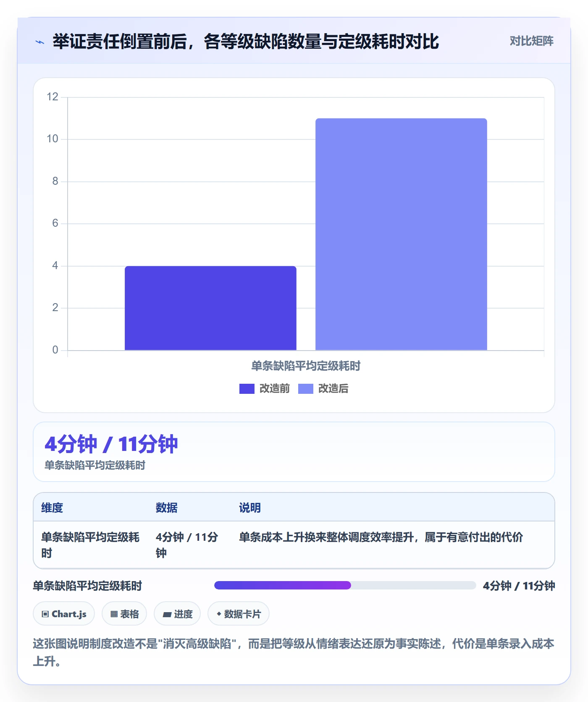Screen dimensions: 588x702
Task: Toggle the 改造前 legend item
Action: click(265, 389)
